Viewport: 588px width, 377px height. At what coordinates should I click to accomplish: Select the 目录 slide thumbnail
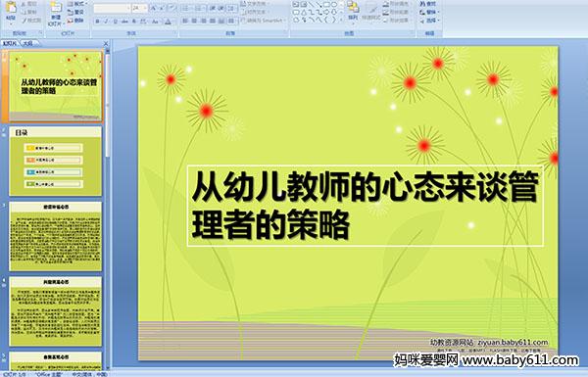pos(56,162)
